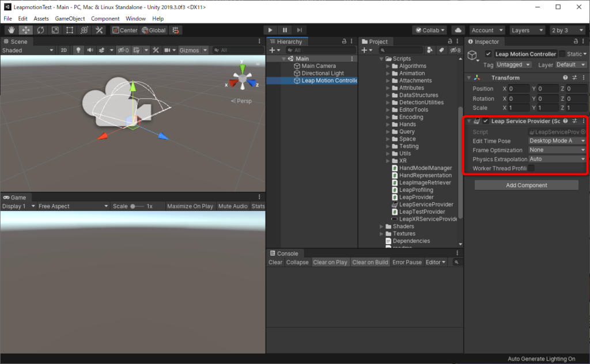Switch to the Game tab
The image size is (590, 364).
pyautogui.click(x=14, y=198)
